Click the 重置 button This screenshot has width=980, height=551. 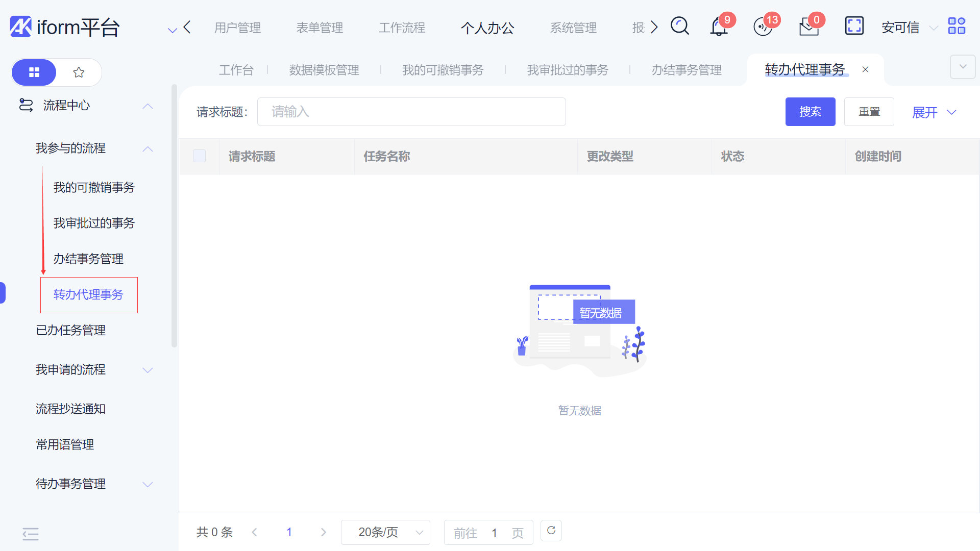[869, 112]
